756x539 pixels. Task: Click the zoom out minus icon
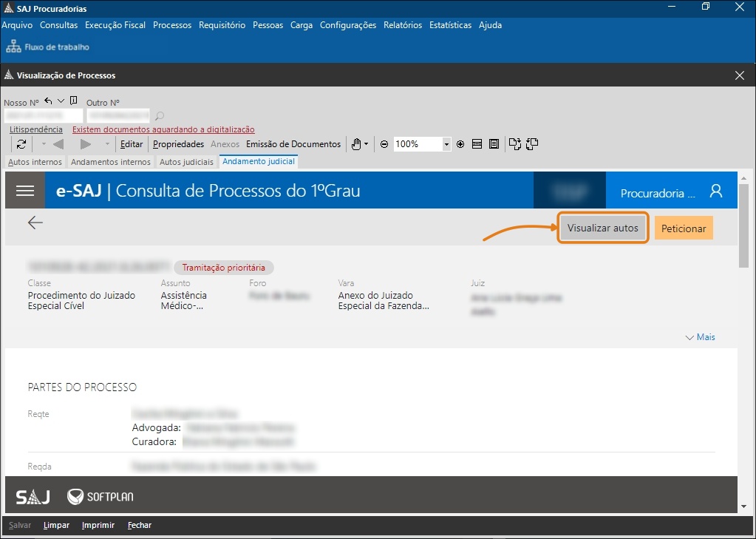click(x=384, y=144)
